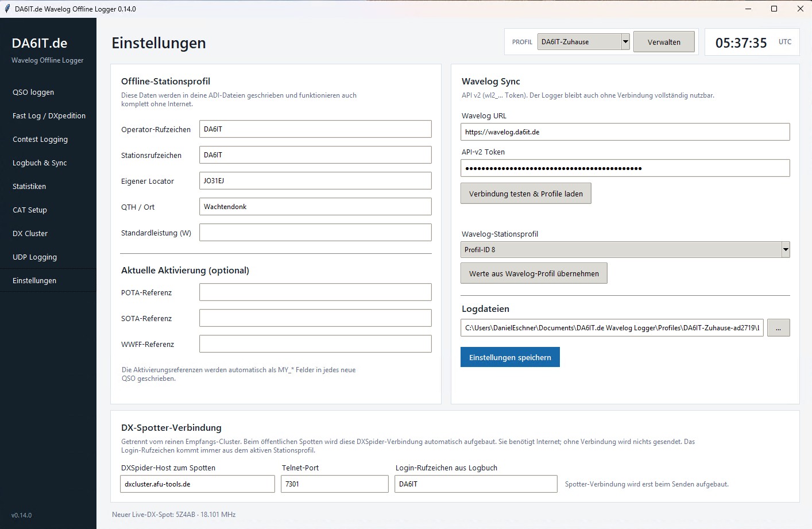This screenshot has width=812, height=529.
Task: Click the Aktuelle Aktivierung (optional) heading
Action: tap(185, 270)
